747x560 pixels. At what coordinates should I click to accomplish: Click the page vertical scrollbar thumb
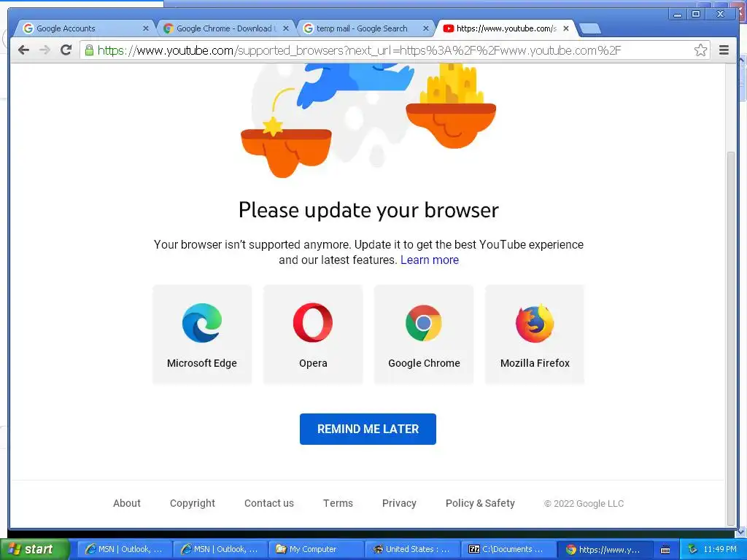[x=731, y=338]
